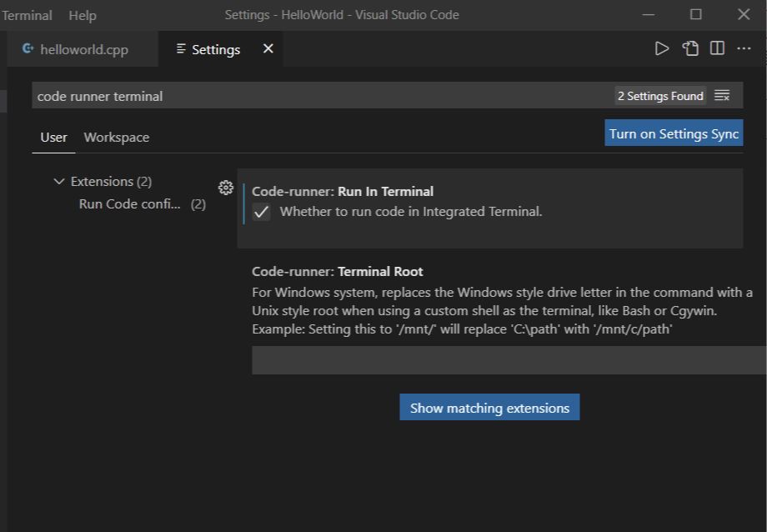
Task: Click the 2 Settings Found badge
Action: [x=660, y=96]
